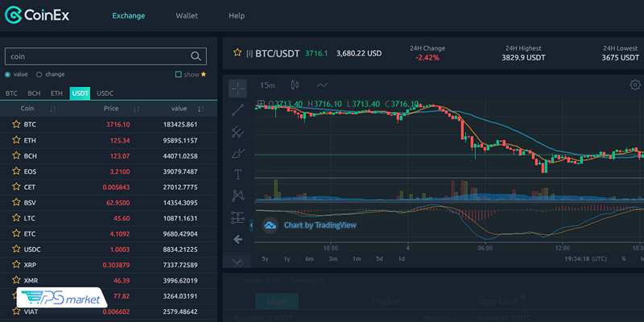Click the left back arrow in toolbar

237,239
